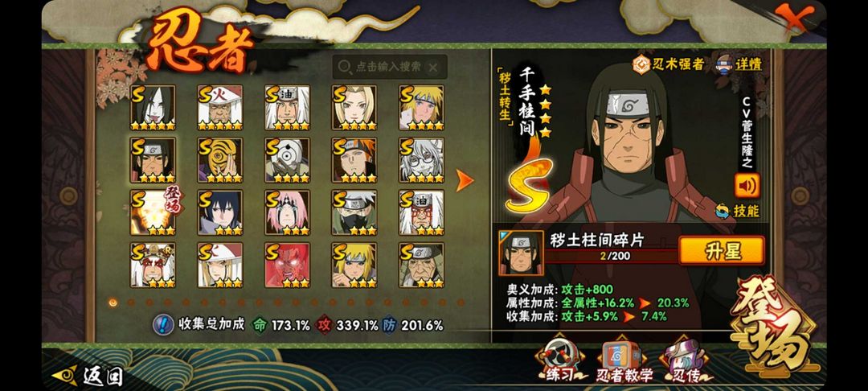Clear the search box with the X icon
868x391 pixels.
(433, 68)
